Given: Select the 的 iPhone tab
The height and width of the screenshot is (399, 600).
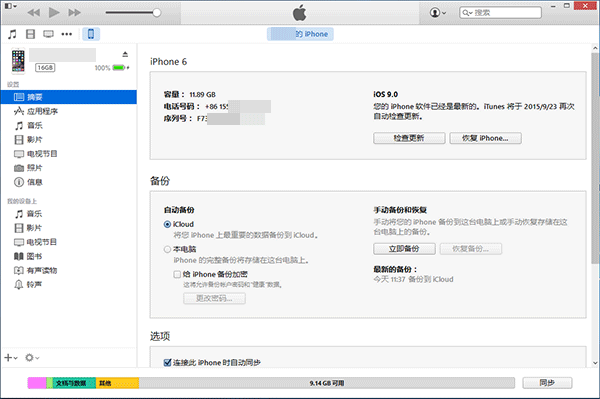Looking at the screenshot, I should click(x=300, y=34).
